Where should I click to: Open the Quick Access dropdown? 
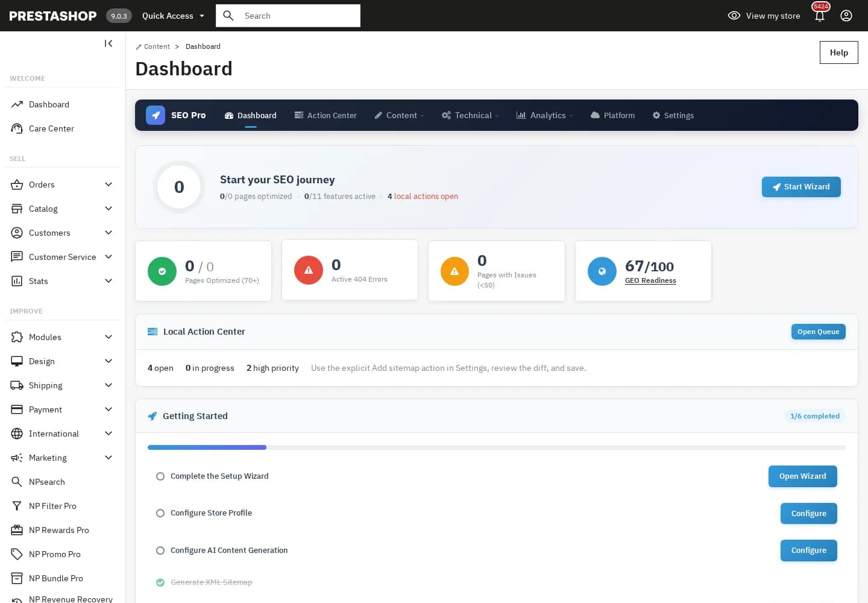click(x=174, y=16)
